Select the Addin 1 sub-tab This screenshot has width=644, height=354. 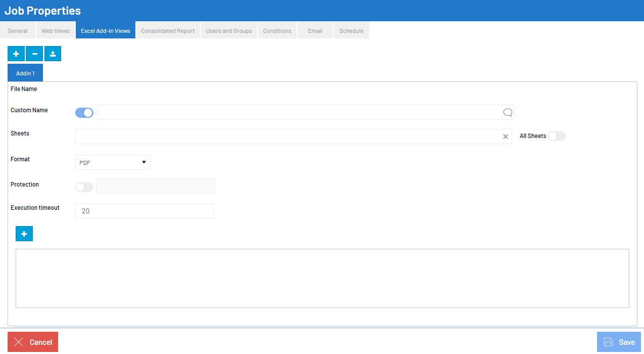click(25, 73)
